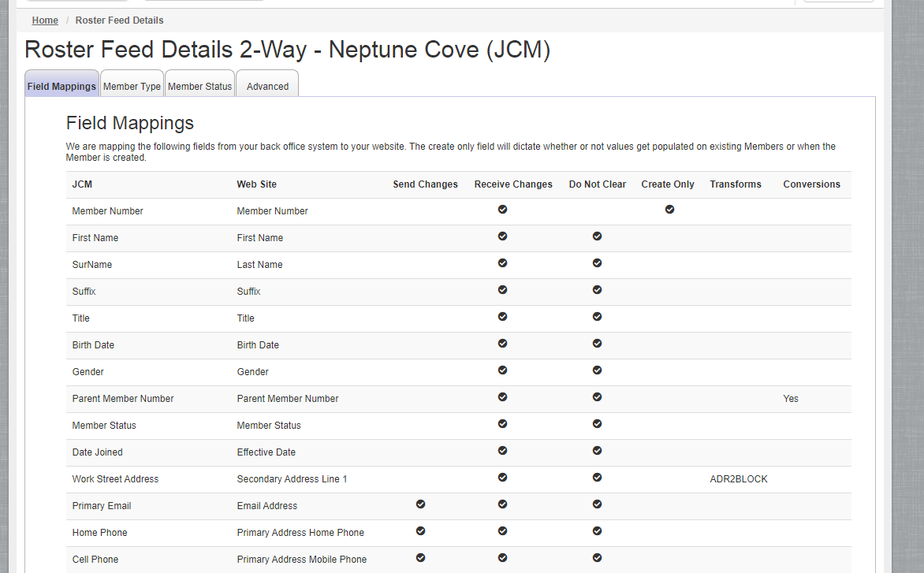Click the Web Site column header
The image size is (924, 573).
tap(256, 184)
